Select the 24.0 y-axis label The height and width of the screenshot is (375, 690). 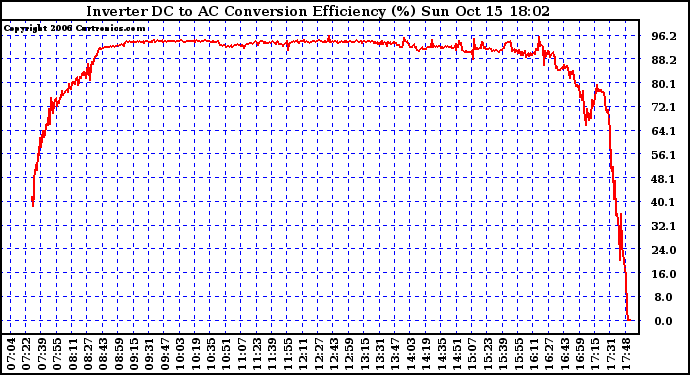664,250
